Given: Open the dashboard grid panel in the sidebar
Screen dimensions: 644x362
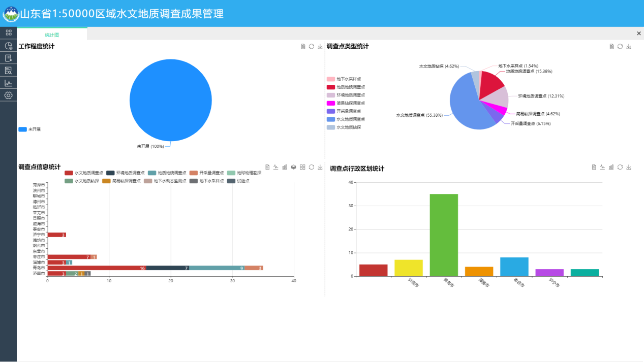Looking at the screenshot, I should click(8, 32).
